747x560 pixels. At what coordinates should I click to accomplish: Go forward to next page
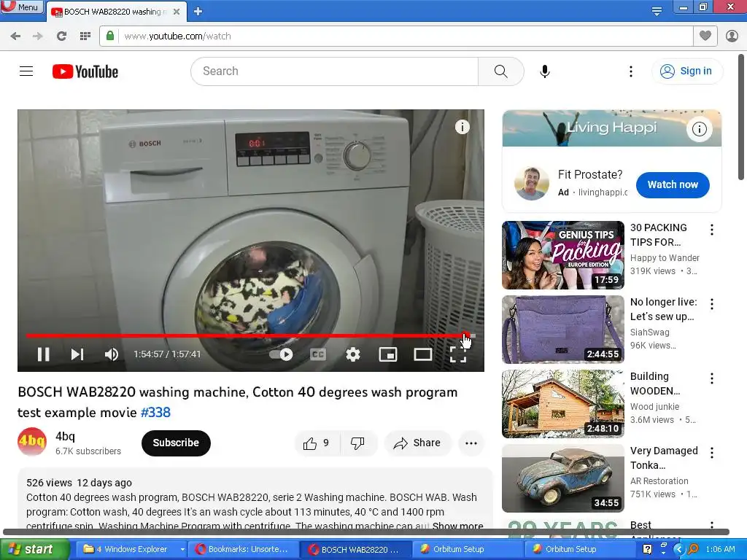[38, 36]
